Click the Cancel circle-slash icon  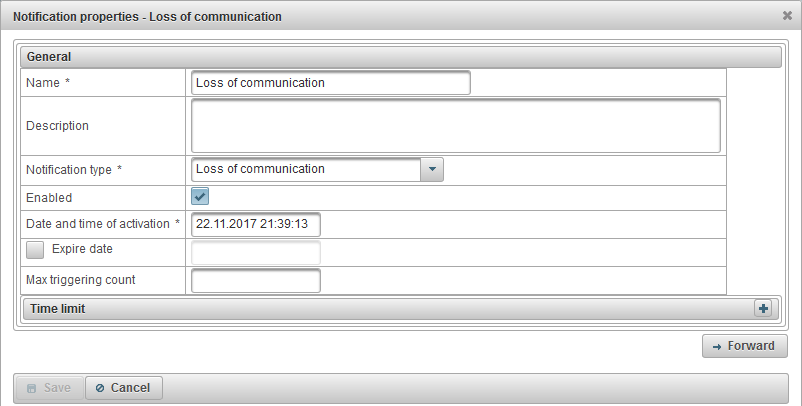(100, 387)
